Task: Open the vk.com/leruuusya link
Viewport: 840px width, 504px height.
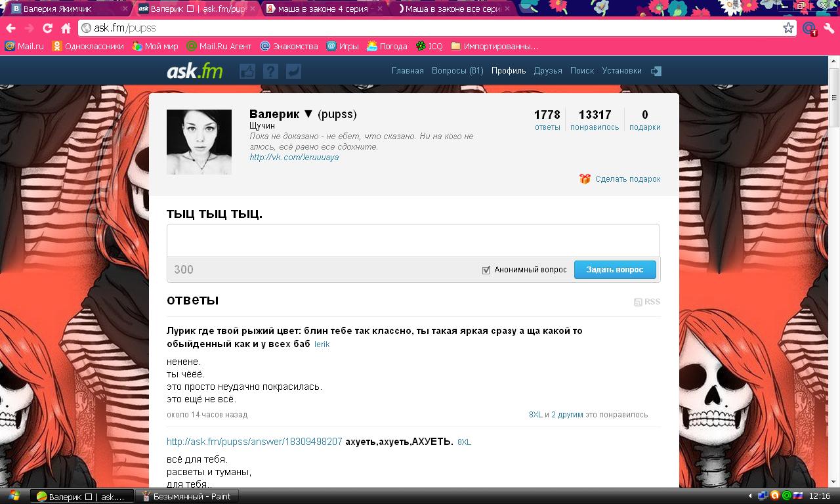Action: click(294, 157)
